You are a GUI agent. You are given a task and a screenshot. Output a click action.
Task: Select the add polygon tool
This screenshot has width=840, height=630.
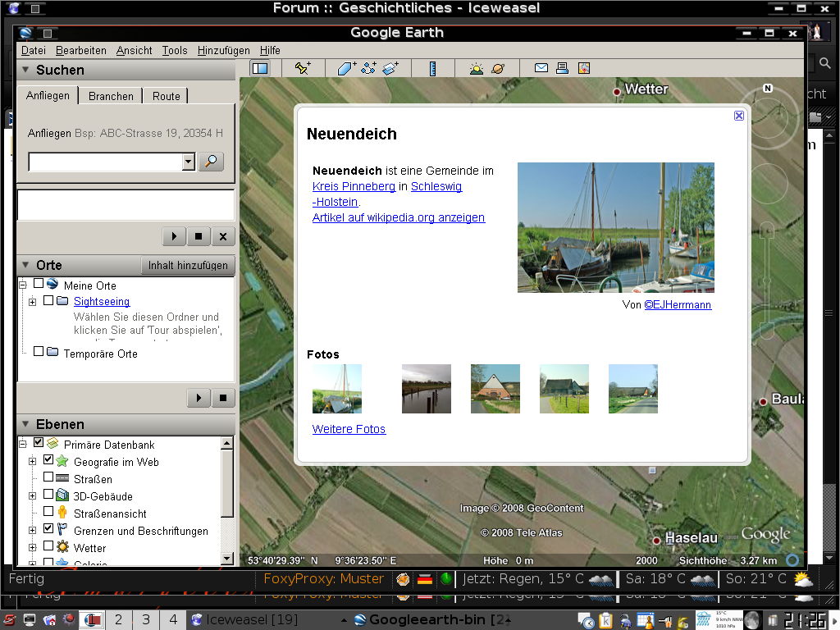(x=346, y=69)
